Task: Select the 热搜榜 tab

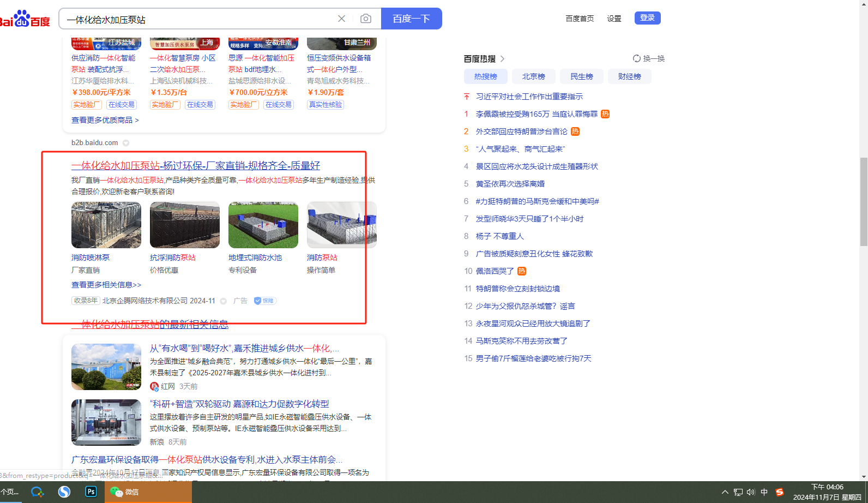Action: tap(486, 76)
